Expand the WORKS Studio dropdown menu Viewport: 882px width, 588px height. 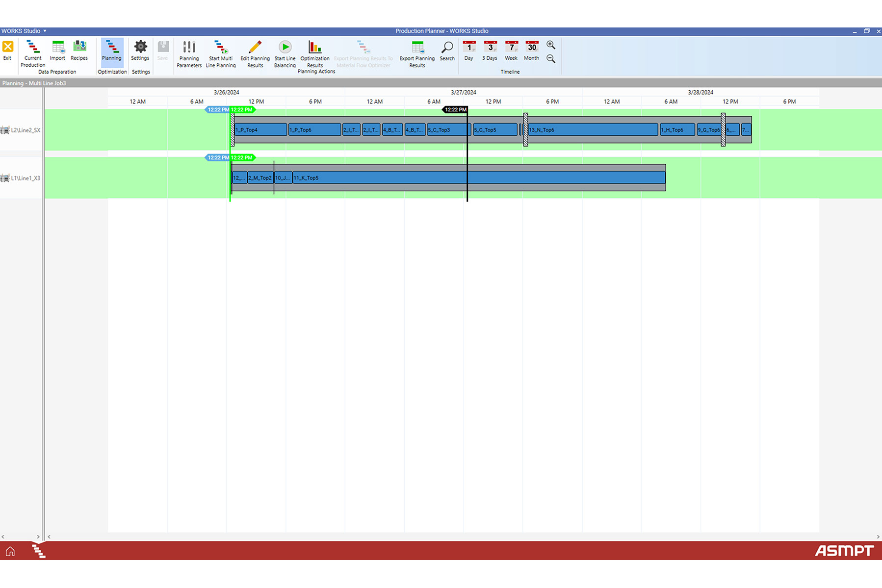pos(24,31)
